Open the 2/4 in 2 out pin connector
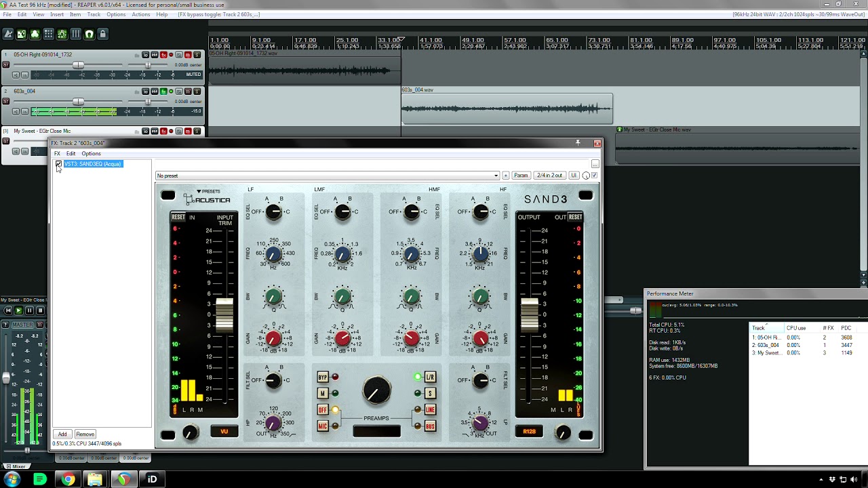 point(549,176)
